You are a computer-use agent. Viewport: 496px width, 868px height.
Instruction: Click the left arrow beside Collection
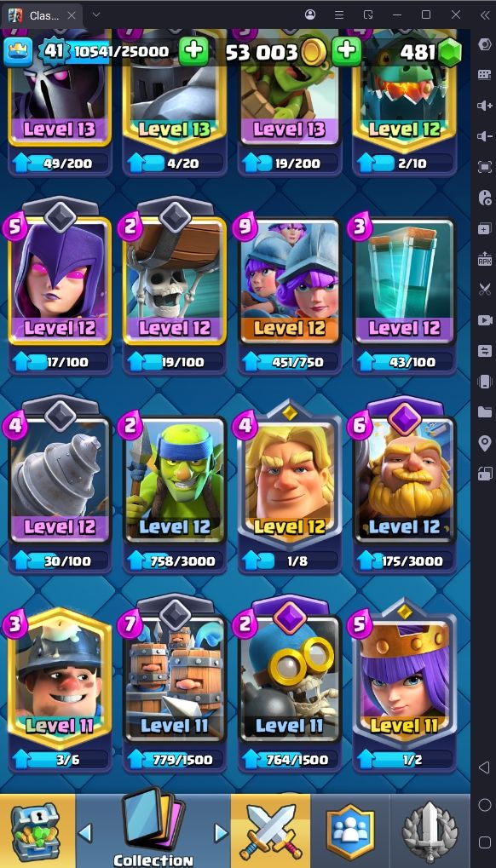tap(84, 832)
